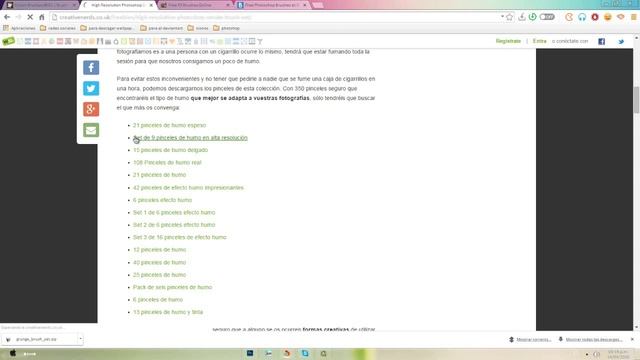Open the 'para descargar wallpap' bookmarks folder

[x=106, y=28]
